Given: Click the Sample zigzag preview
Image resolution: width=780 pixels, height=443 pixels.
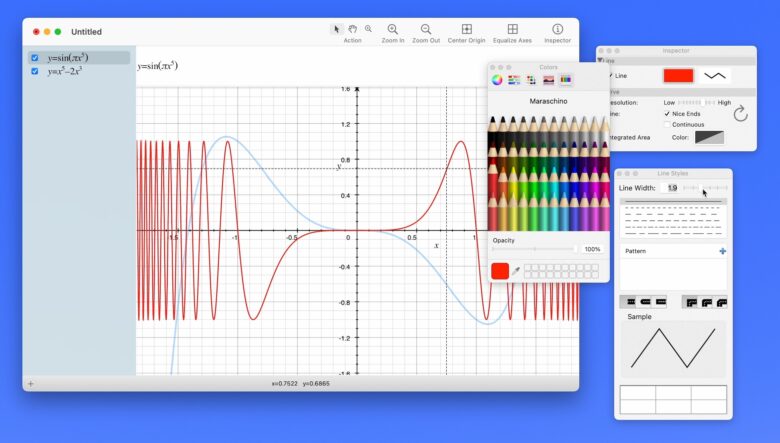Looking at the screenshot, I should (673, 348).
